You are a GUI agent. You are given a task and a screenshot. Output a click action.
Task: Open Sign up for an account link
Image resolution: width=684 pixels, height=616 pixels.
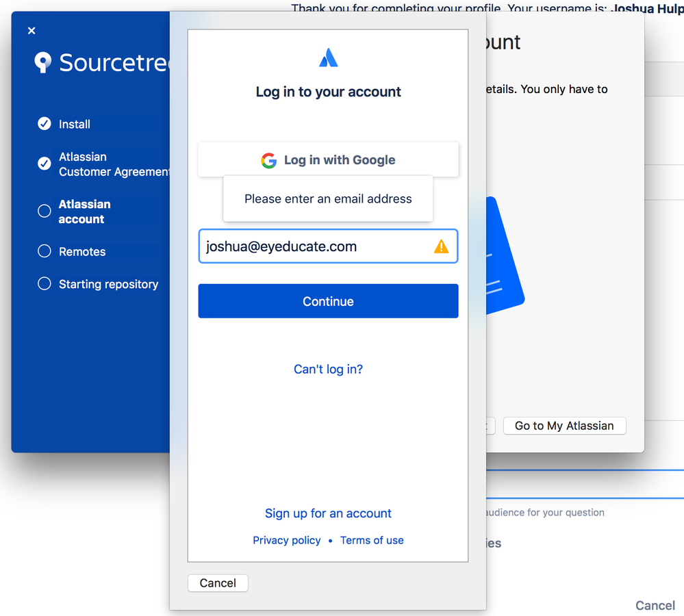[328, 513]
